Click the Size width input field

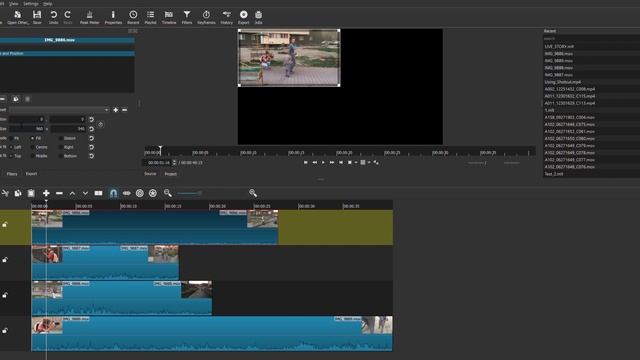(x=27, y=129)
